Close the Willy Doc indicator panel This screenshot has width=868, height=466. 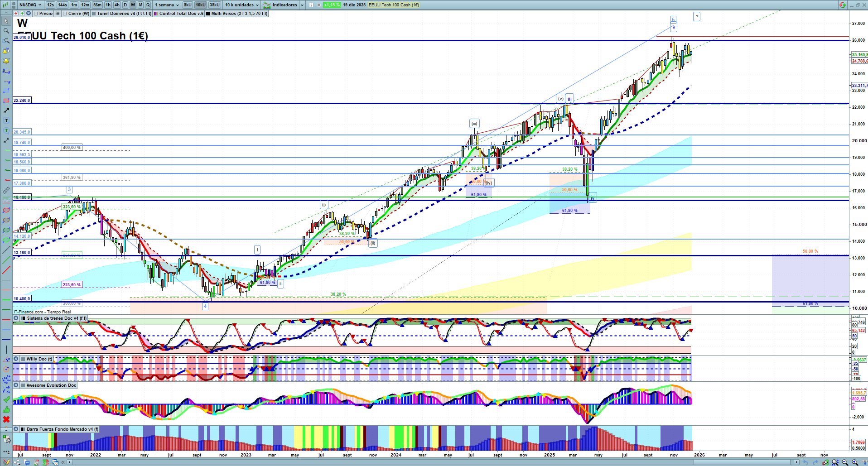16,359
